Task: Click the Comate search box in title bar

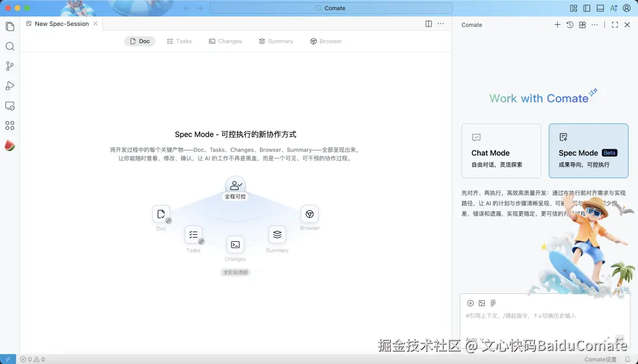Action: pos(331,8)
